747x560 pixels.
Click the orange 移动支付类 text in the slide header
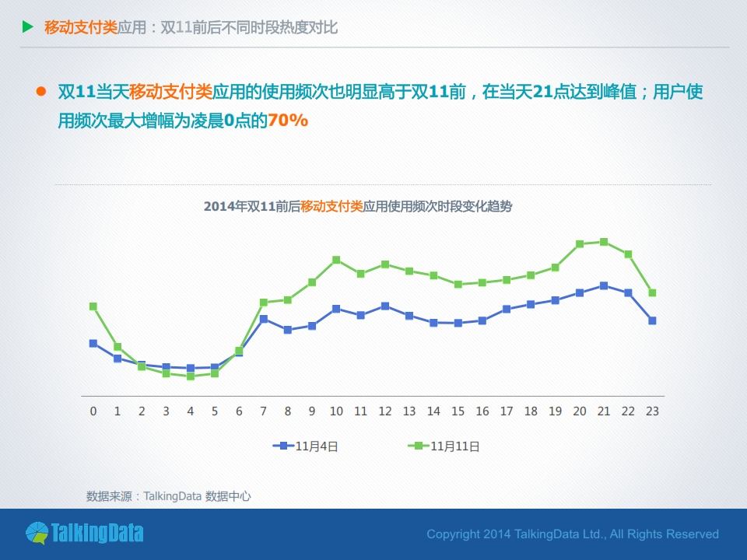pyautogui.click(x=81, y=28)
